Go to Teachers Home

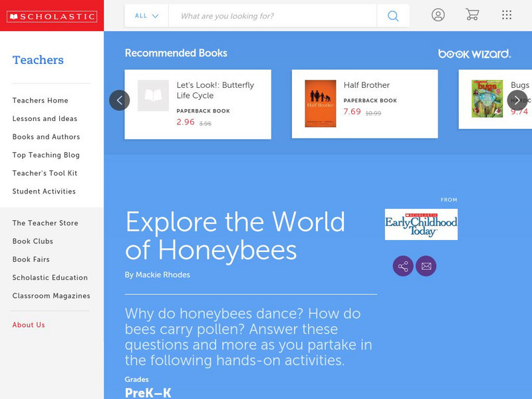pyautogui.click(x=41, y=100)
